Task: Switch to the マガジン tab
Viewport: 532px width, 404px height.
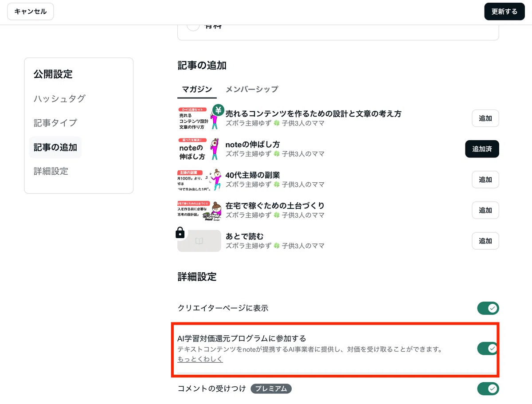Action: click(x=197, y=89)
